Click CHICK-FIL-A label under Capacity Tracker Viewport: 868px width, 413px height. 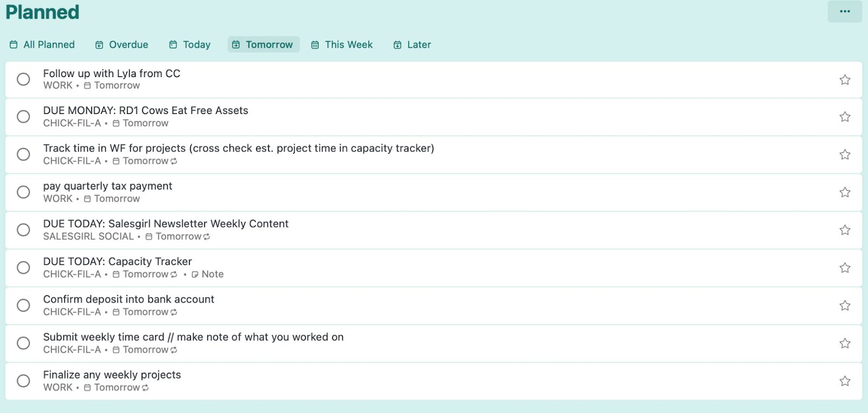click(x=72, y=275)
